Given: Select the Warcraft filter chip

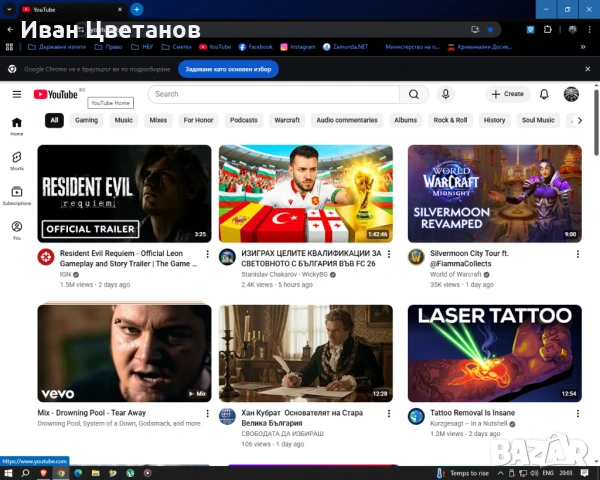Looking at the screenshot, I should pos(287,120).
